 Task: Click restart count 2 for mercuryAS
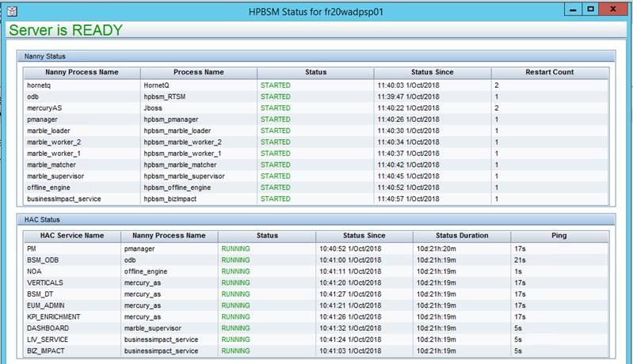(x=497, y=108)
